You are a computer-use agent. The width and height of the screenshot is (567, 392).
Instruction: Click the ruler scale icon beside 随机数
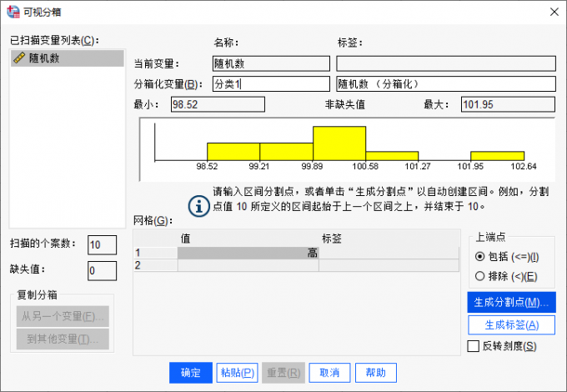(19, 58)
